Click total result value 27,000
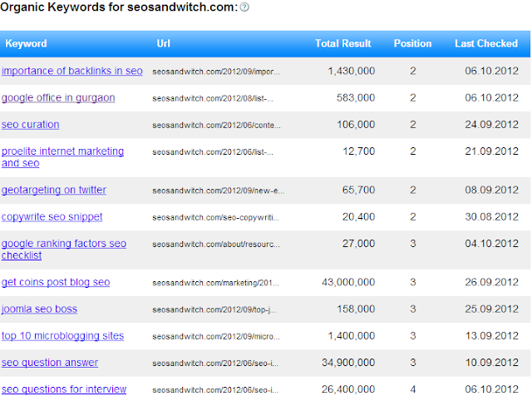 click(358, 244)
